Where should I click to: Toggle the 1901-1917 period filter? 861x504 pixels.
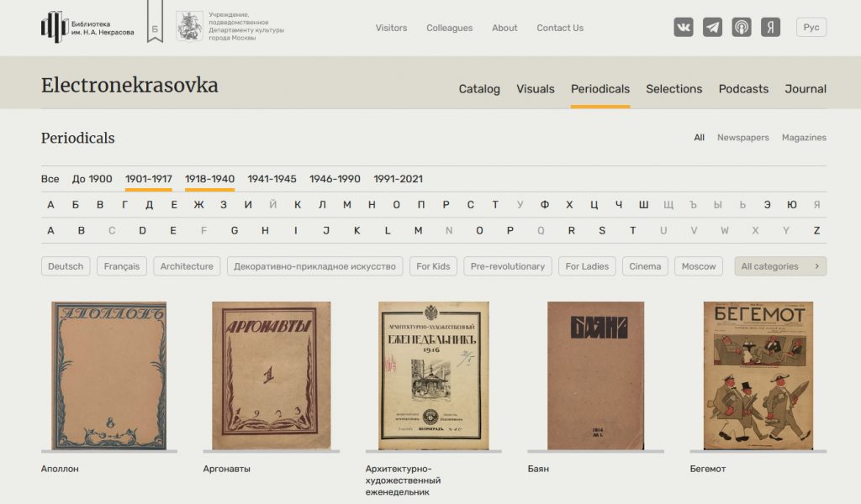(149, 179)
